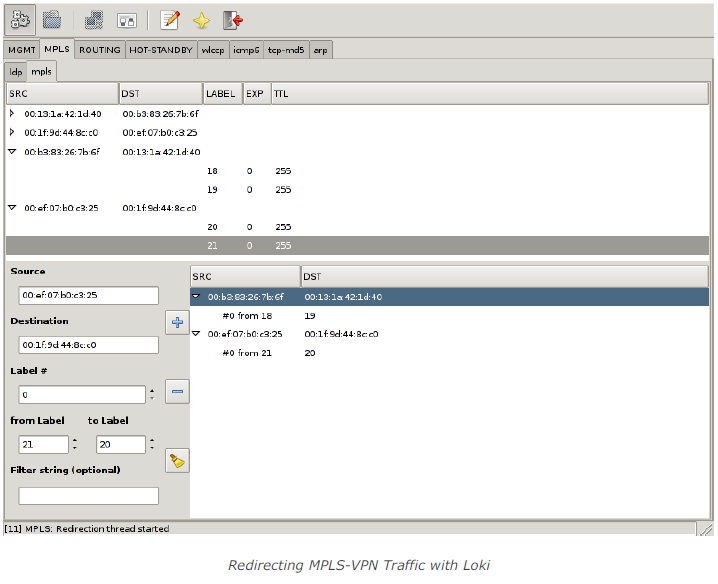Select the MPLS tab
The image size is (718, 584).
pos(57,49)
